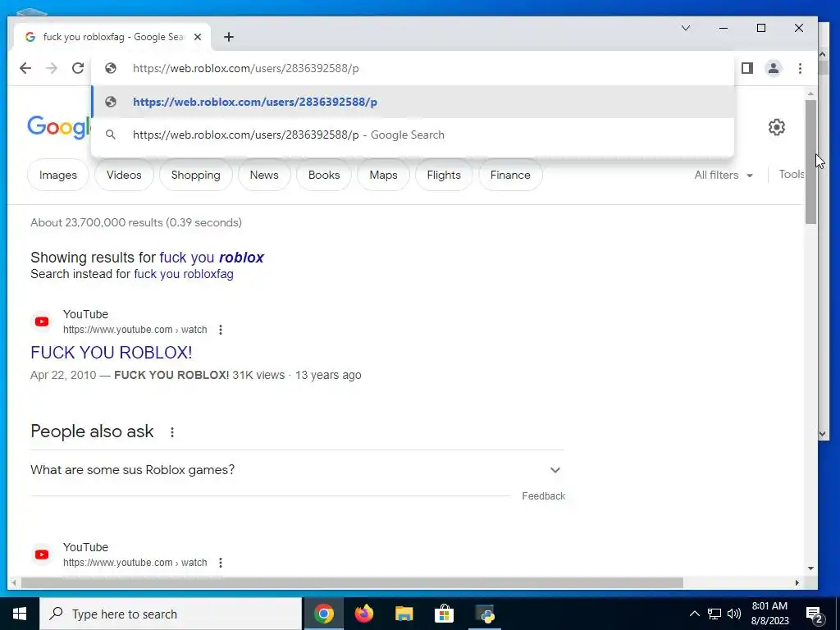The image size is (840, 630).
Task: Open the search Tools button
Action: [792, 175]
